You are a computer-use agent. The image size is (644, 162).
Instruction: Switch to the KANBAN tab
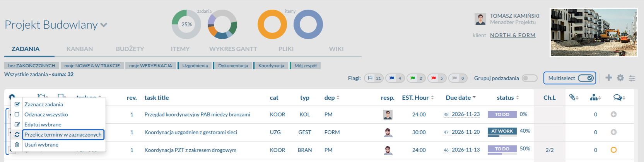click(80, 49)
